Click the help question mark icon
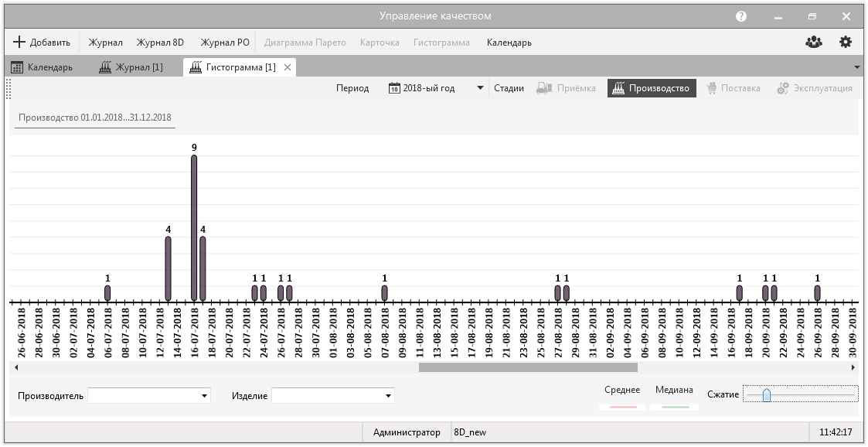 click(x=741, y=16)
